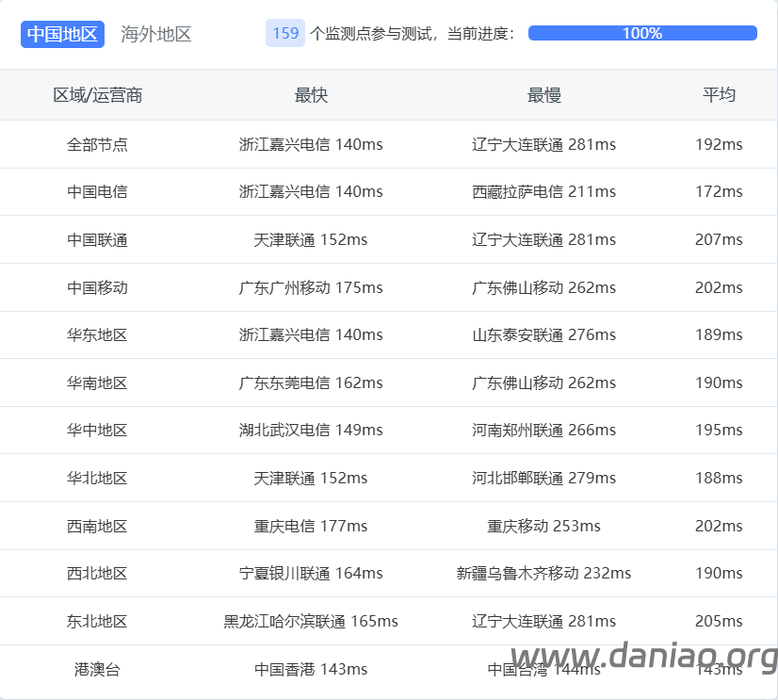
Task: Select the 中国移动 row label
Action: point(97,287)
